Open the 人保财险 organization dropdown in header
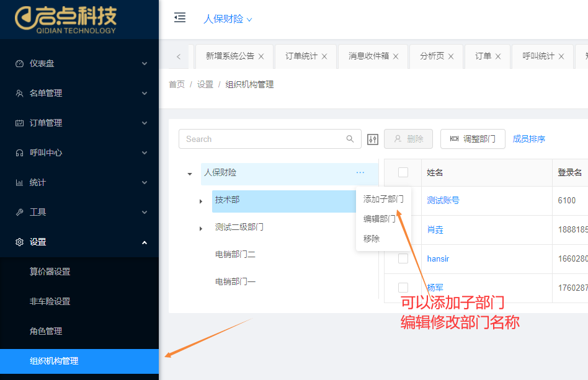This screenshot has width=588, height=380. pos(227,19)
